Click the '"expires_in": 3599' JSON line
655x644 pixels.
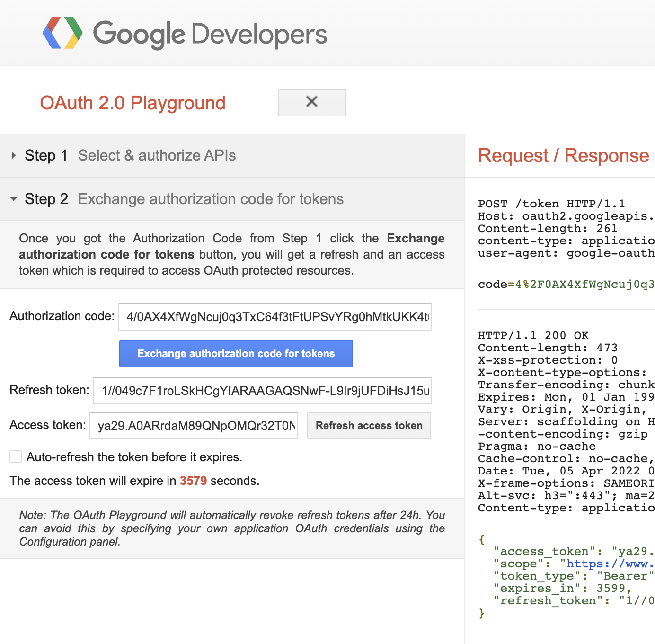click(563, 588)
